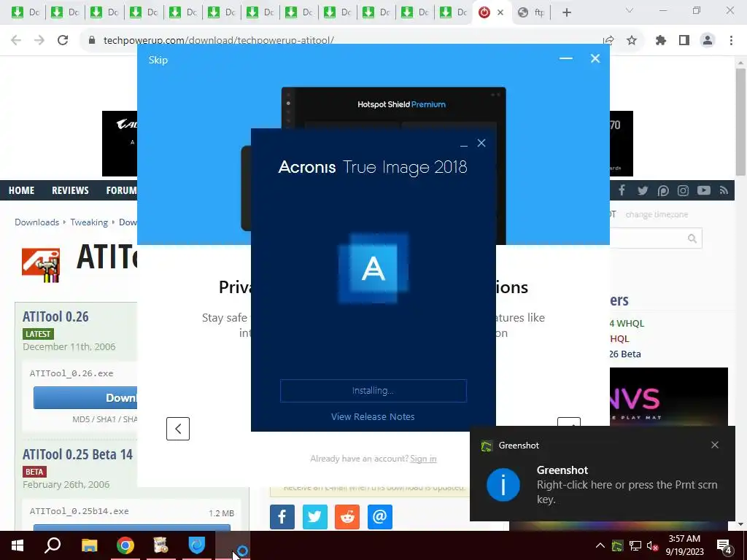The width and height of the screenshot is (747, 560).
Task: Click the 26 Beta driver link
Action: tap(625, 354)
